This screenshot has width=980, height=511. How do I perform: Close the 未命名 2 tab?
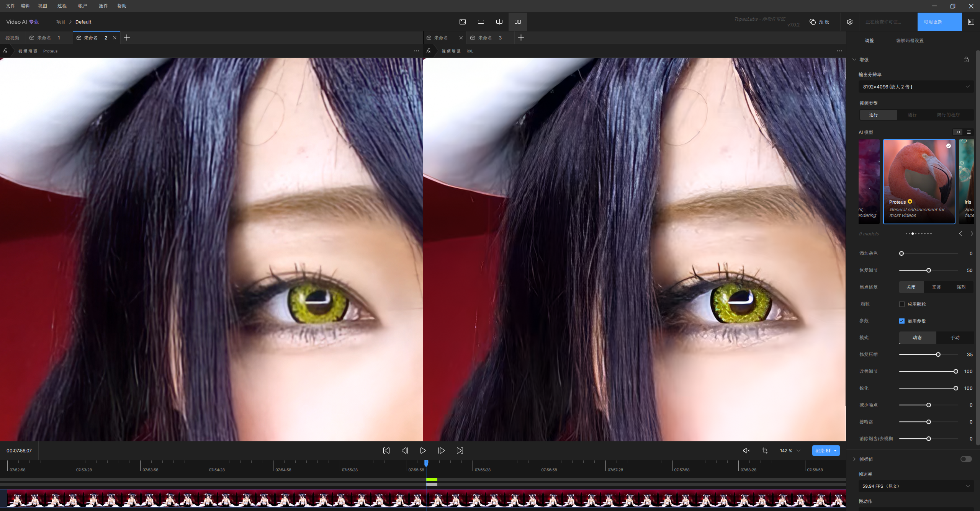click(x=115, y=38)
